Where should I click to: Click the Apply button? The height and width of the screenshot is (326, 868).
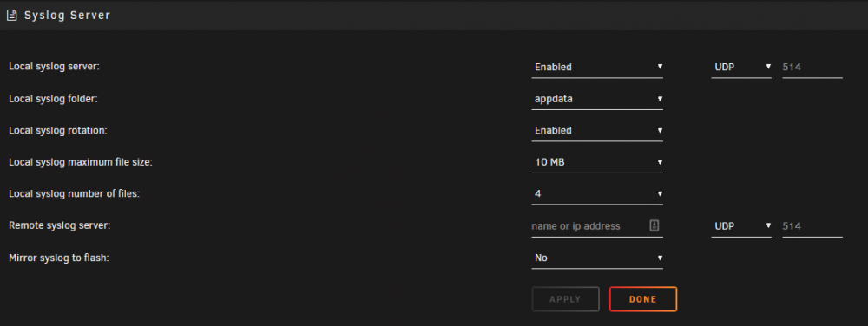click(x=565, y=299)
